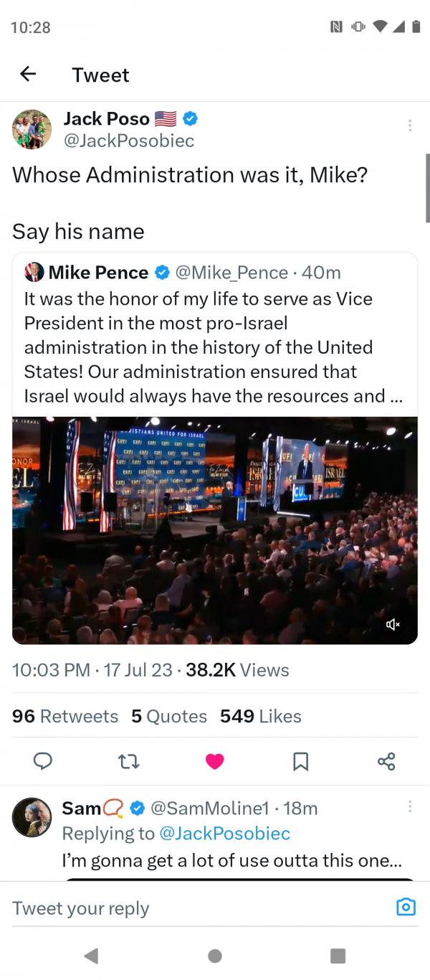This screenshot has height=980, width=430.
Task: Tap Jack Poso's verified badge
Action: pyautogui.click(x=189, y=118)
